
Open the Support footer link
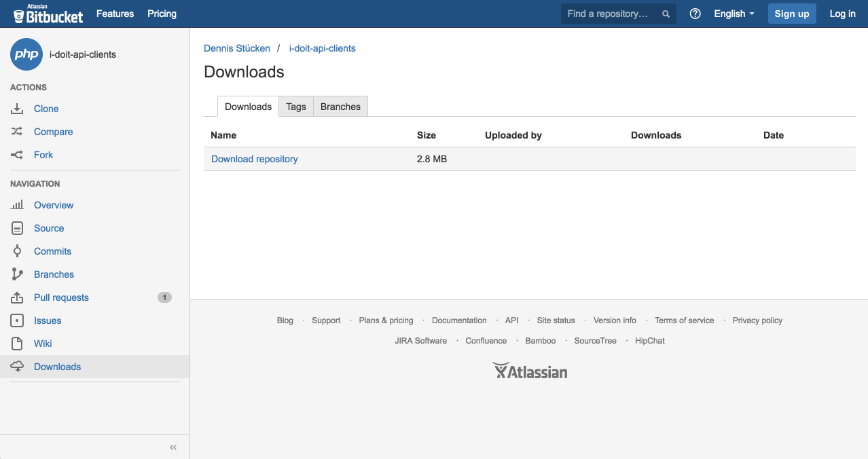pyautogui.click(x=326, y=320)
